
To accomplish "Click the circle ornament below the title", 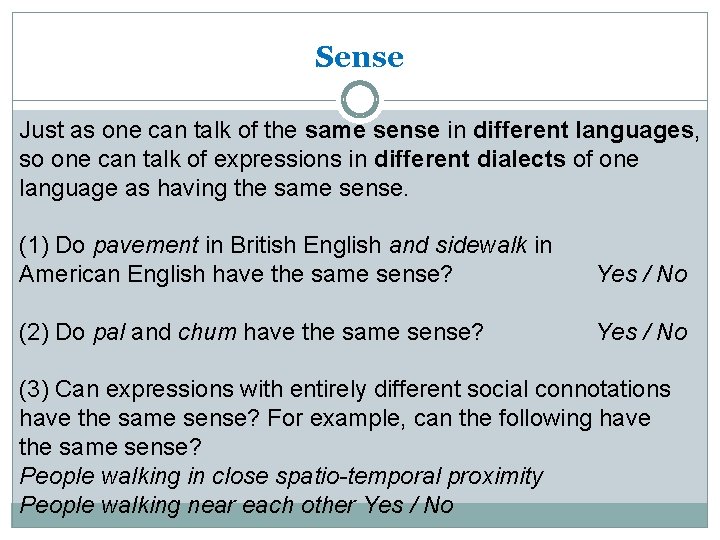I will pos(360,100).
